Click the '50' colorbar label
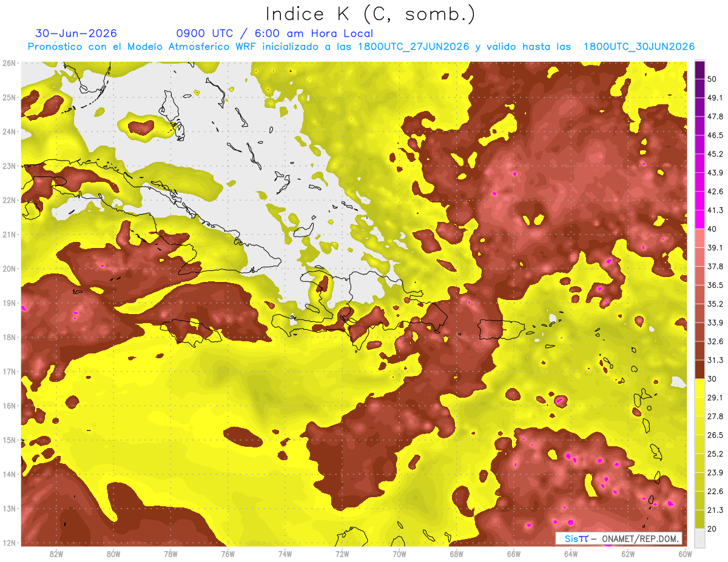 coord(712,78)
